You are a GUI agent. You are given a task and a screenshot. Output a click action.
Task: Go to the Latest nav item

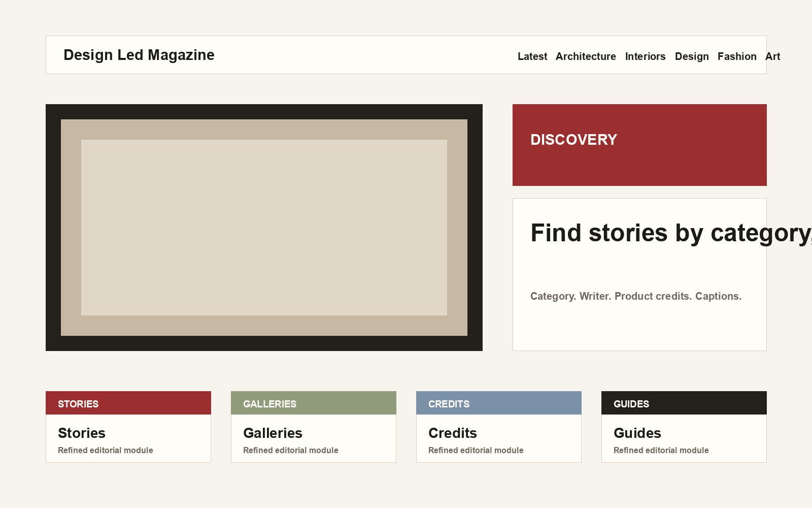[x=532, y=56]
